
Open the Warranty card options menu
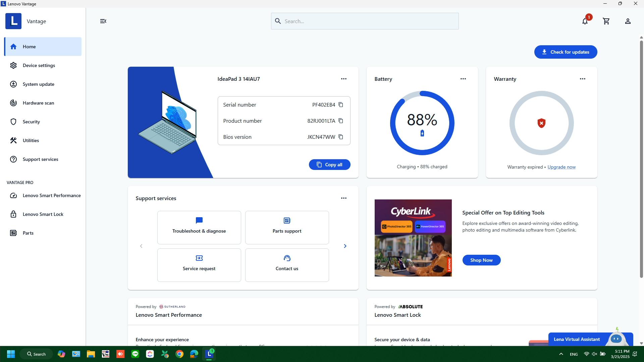coord(583,79)
